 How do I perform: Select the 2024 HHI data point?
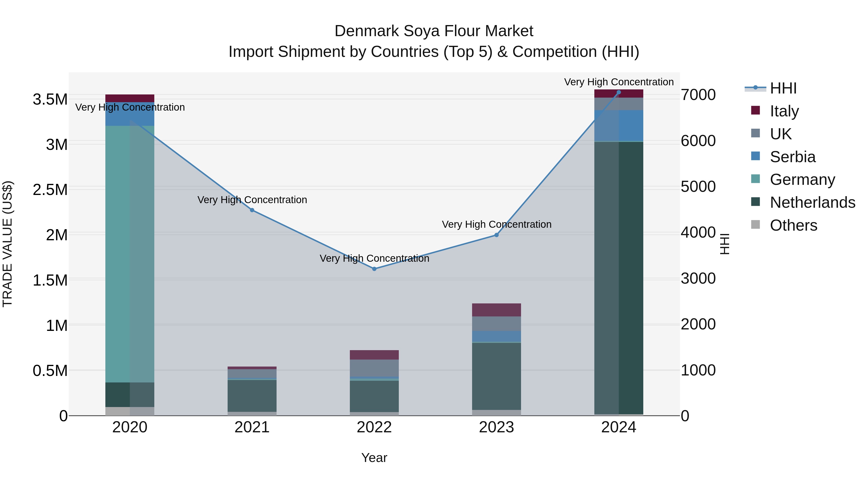pyautogui.click(x=619, y=92)
